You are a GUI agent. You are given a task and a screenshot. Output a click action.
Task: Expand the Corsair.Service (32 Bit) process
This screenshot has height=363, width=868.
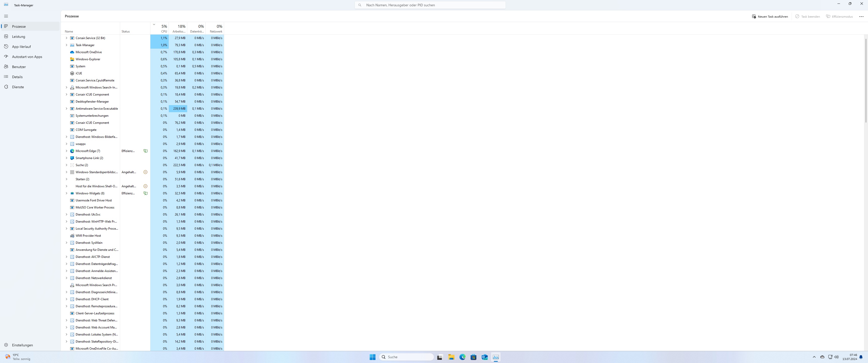click(66, 38)
